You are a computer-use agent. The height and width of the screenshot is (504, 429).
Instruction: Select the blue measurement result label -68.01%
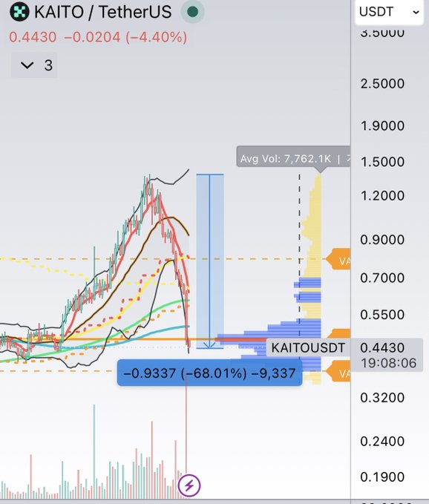[209, 373]
